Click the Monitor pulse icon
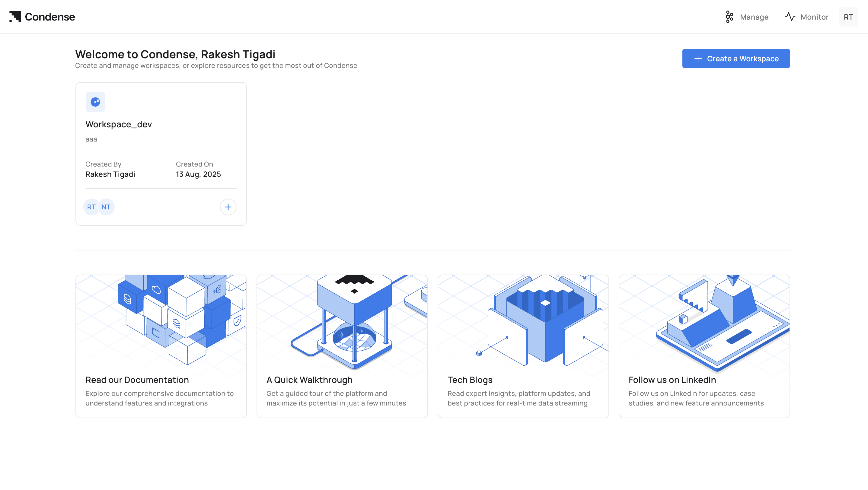Viewport: 868px width, 490px height. [790, 17]
